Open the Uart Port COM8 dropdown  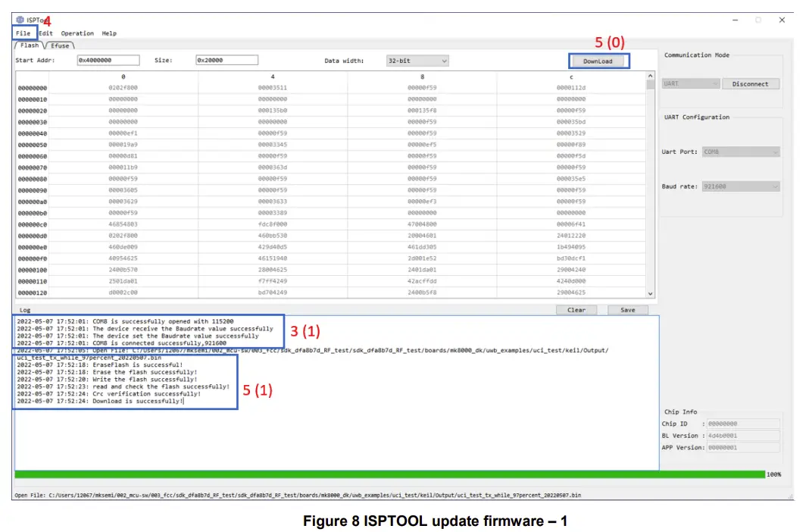coord(741,152)
